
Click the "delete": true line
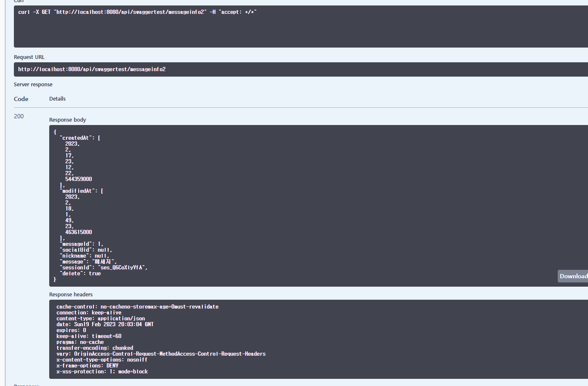coord(80,273)
